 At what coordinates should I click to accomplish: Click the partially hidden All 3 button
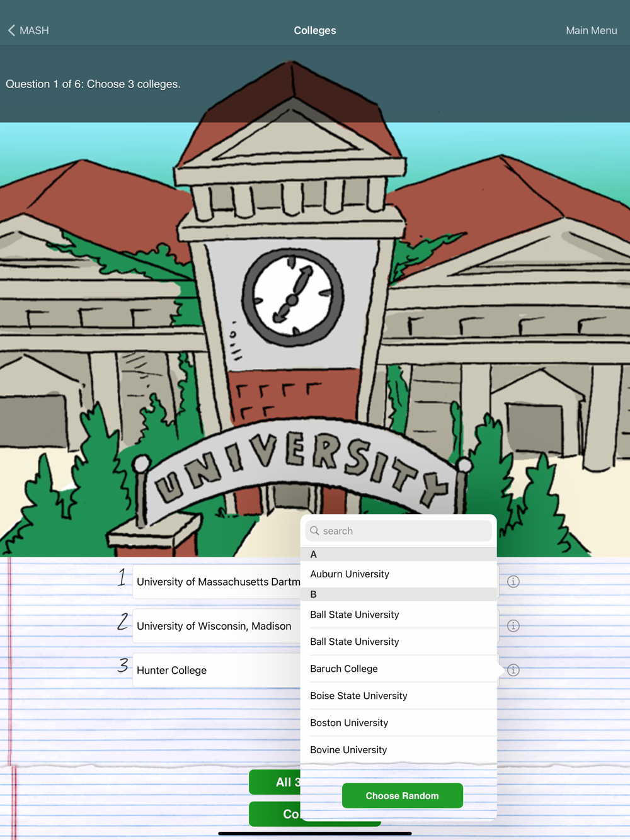pyautogui.click(x=275, y=782)
